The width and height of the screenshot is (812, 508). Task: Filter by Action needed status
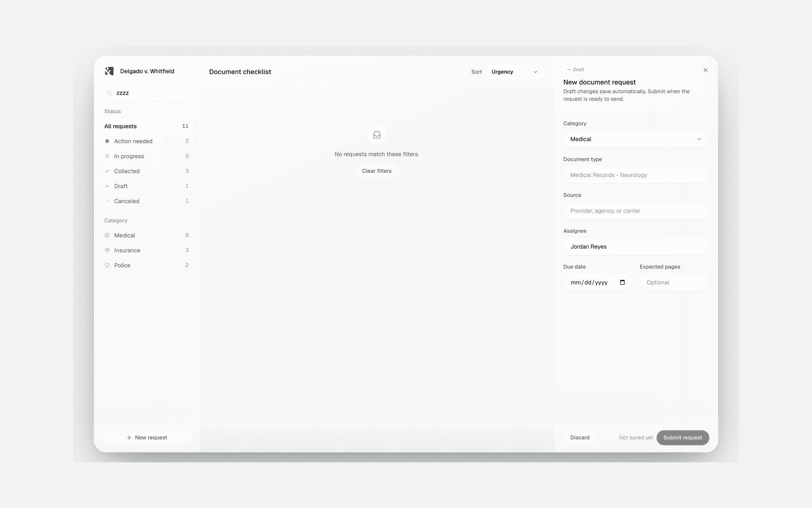pos(147,141)
